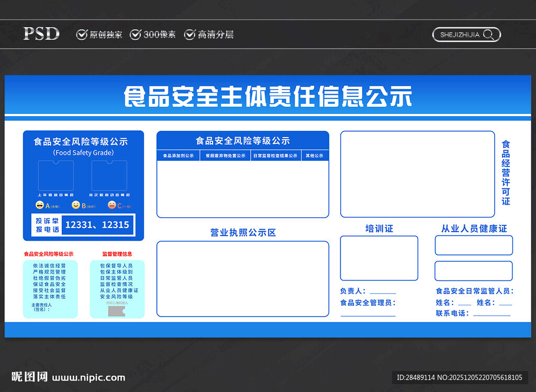Viewport: 536px width, 392px height.
Task: Open the 营业执照公示区 blank frame
Action: [x=243, y=278]
